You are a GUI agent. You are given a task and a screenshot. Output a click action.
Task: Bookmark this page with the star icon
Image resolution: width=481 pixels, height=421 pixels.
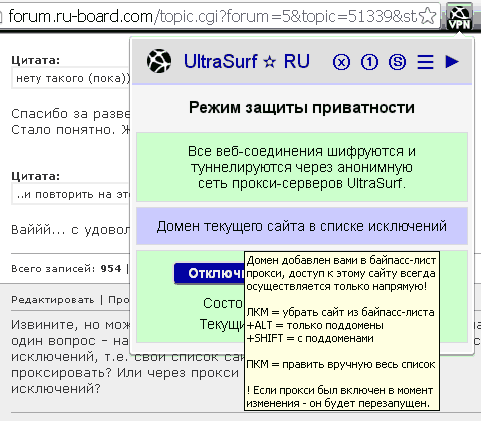[427, 16]
